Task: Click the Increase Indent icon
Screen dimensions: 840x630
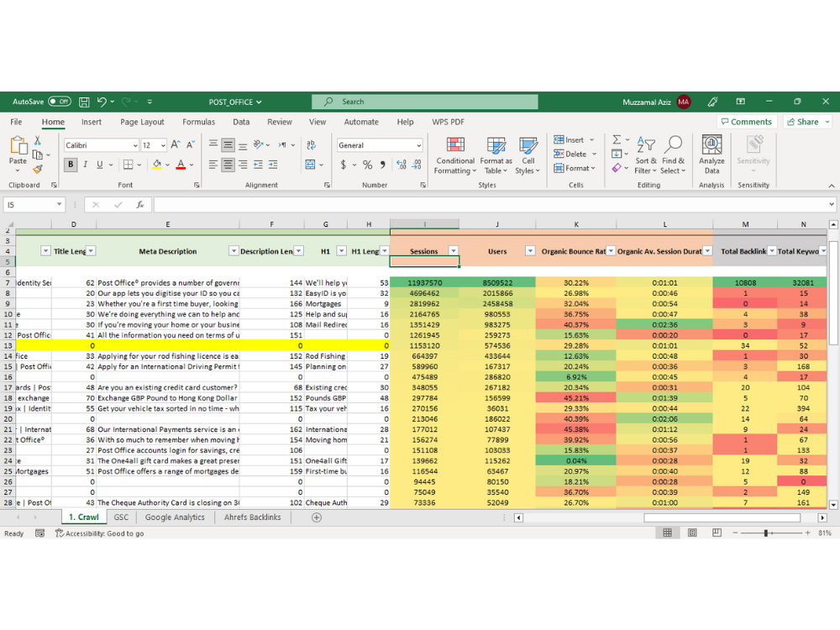Action: pos(273,165)
